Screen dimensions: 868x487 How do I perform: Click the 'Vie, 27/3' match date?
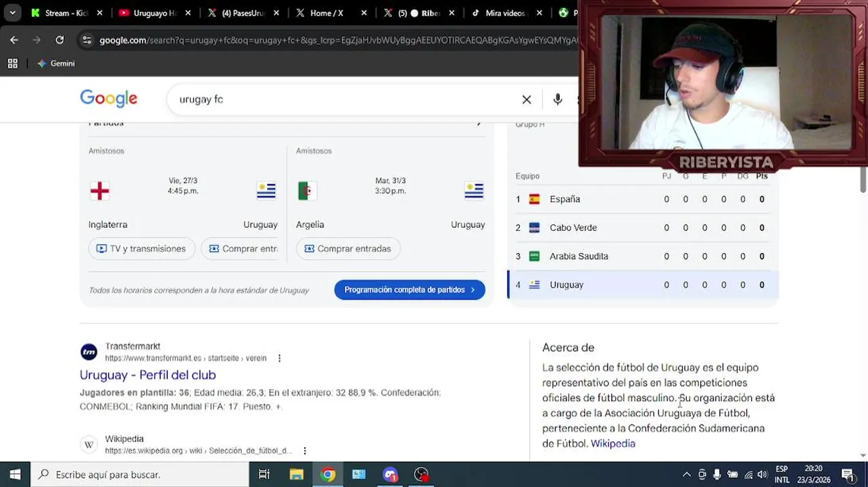[183, 181]
